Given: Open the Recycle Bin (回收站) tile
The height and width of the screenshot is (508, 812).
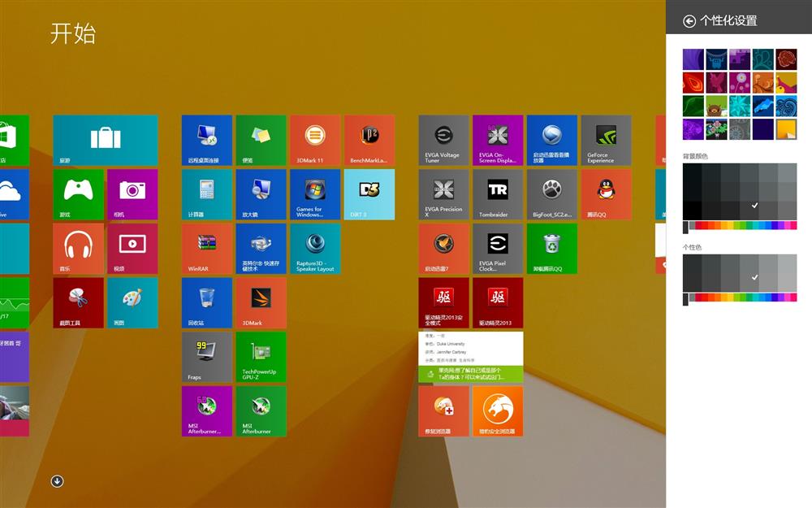Looking at the screenshot, I should (206, 302).
